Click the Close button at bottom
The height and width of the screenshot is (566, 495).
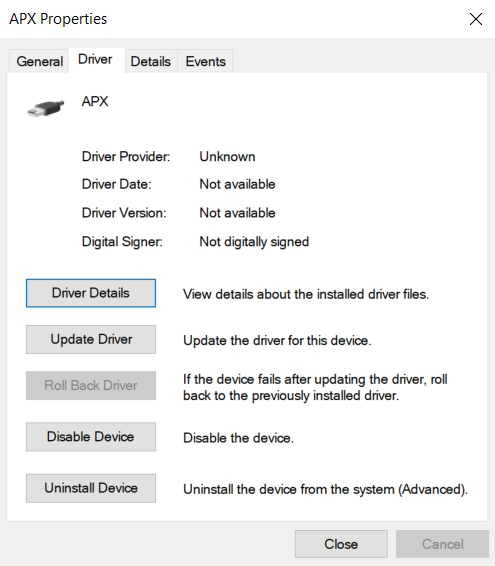tap(341, 544)
